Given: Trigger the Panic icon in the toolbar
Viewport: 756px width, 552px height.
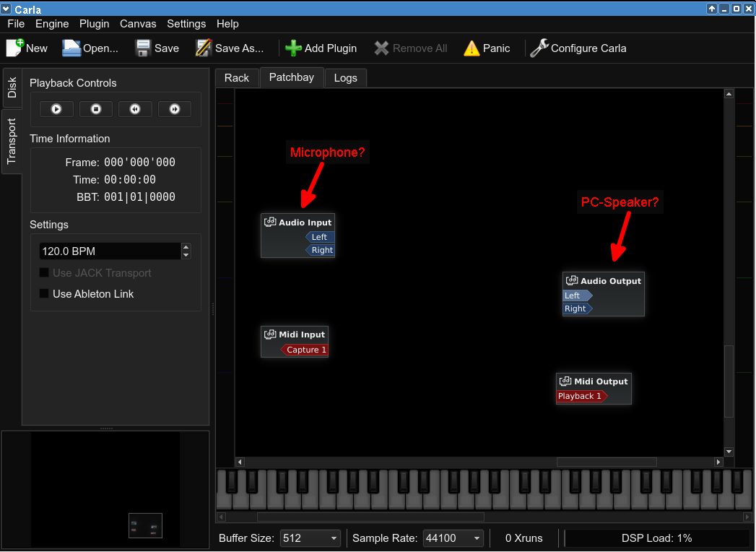Looking at the screenshot, I should tap(472, 48).
